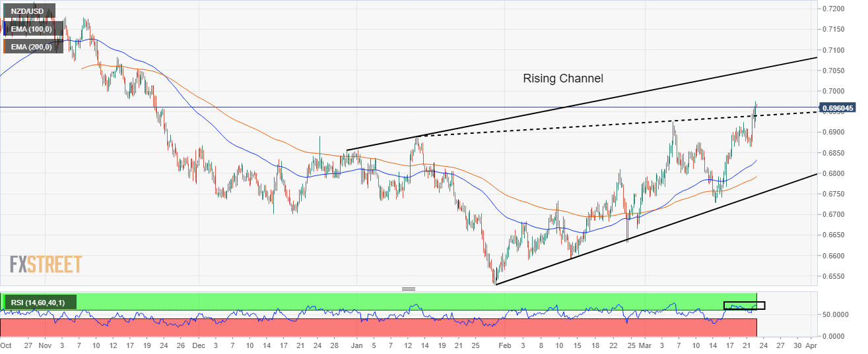
Task: Click the pane splitter handle above RSI
Action: tap(408, 289)
